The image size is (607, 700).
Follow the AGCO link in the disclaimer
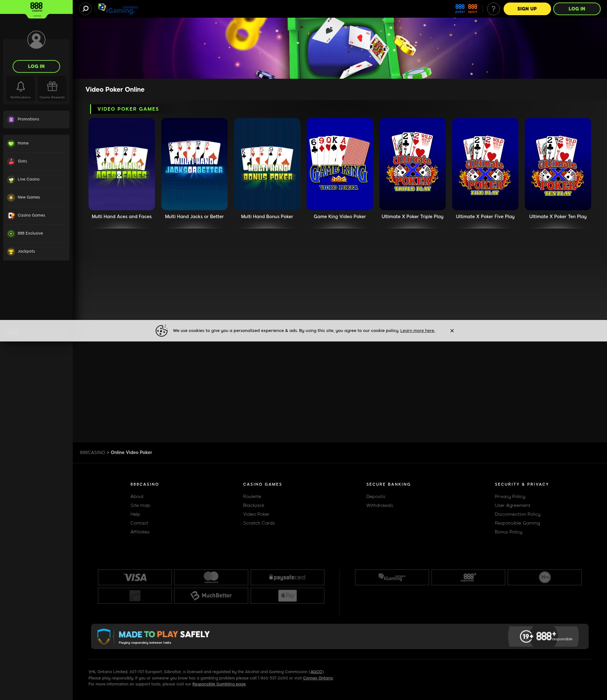pyautogui.click(x=316, y=672)
